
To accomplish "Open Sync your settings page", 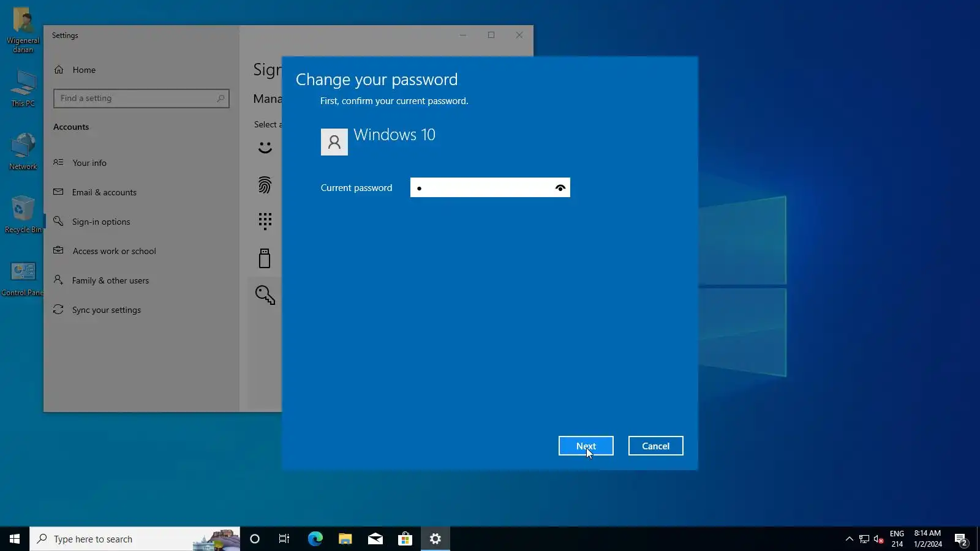I will tap(107, 310).
